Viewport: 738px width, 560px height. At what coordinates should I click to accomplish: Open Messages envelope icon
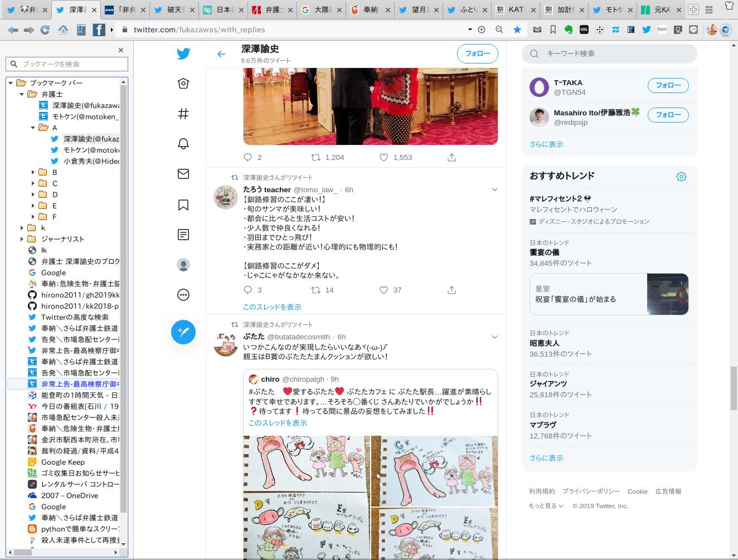(x=183, y=174)
